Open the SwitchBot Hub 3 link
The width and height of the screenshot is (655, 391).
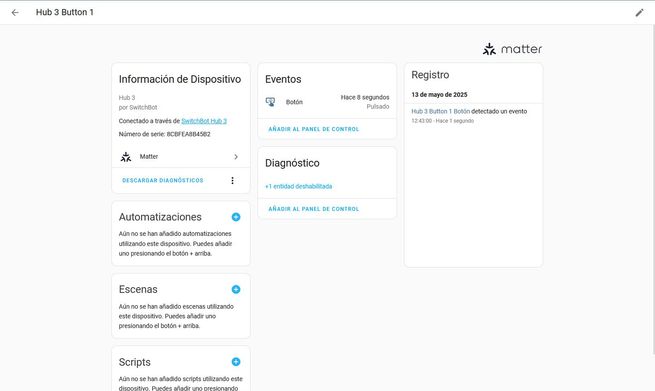204,121
